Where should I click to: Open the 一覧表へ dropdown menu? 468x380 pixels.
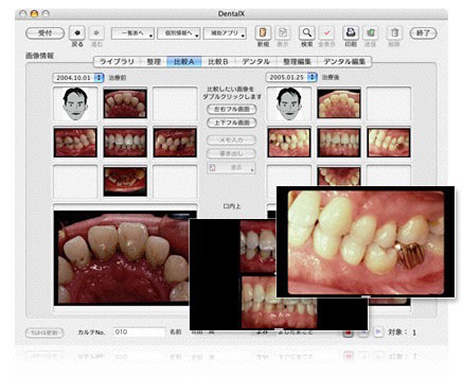(133, 33)
